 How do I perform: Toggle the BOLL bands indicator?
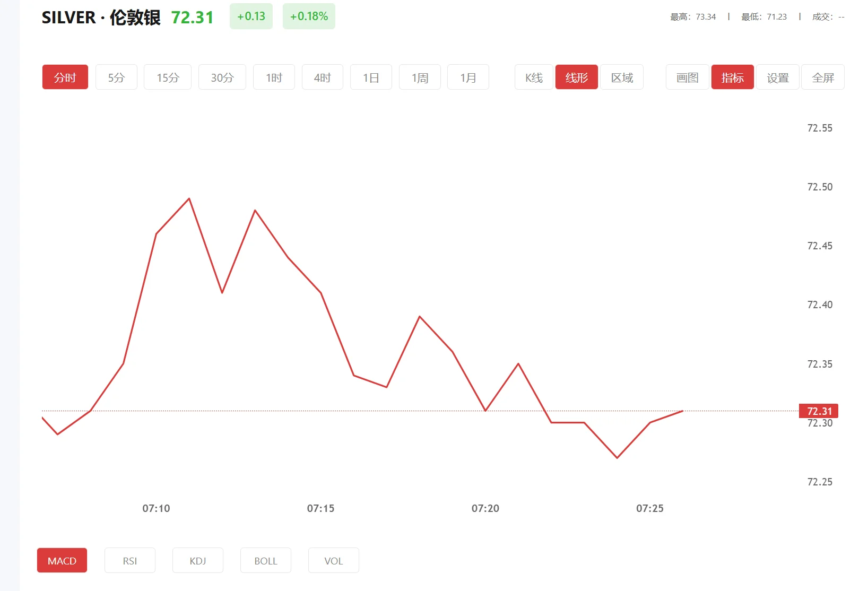[x=265, y=560]
